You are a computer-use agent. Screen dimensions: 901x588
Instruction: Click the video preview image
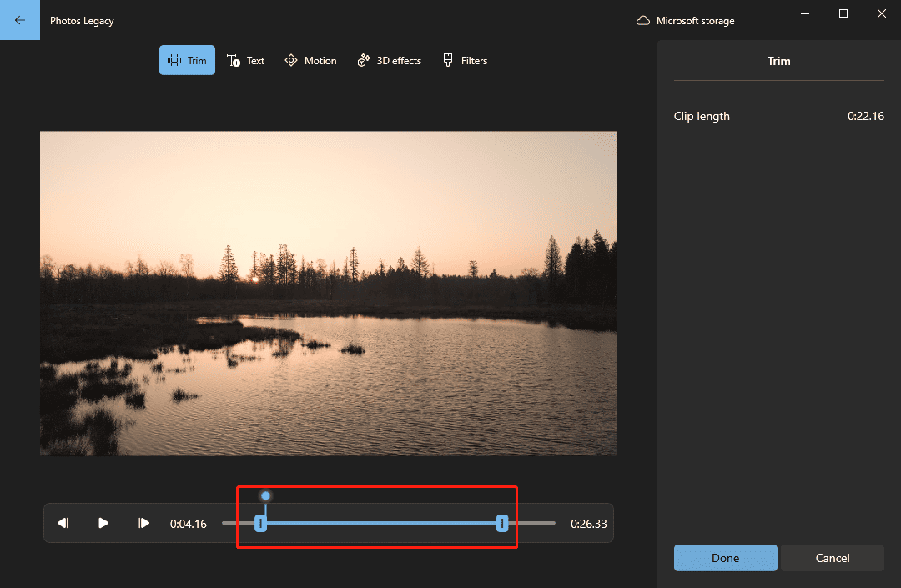click(x=329, y=294)
